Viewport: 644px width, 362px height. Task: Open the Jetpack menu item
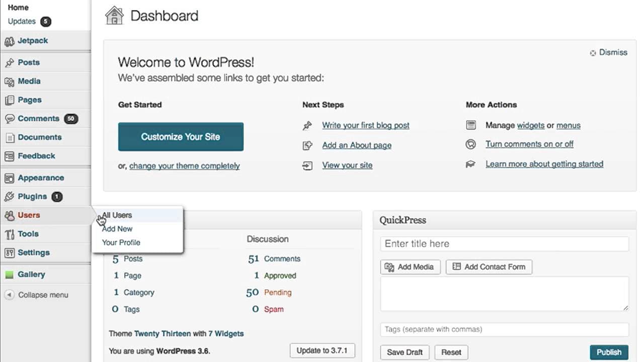click(33, 41)
